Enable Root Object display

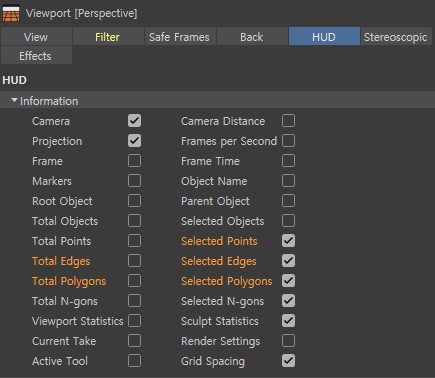point(134,201)
